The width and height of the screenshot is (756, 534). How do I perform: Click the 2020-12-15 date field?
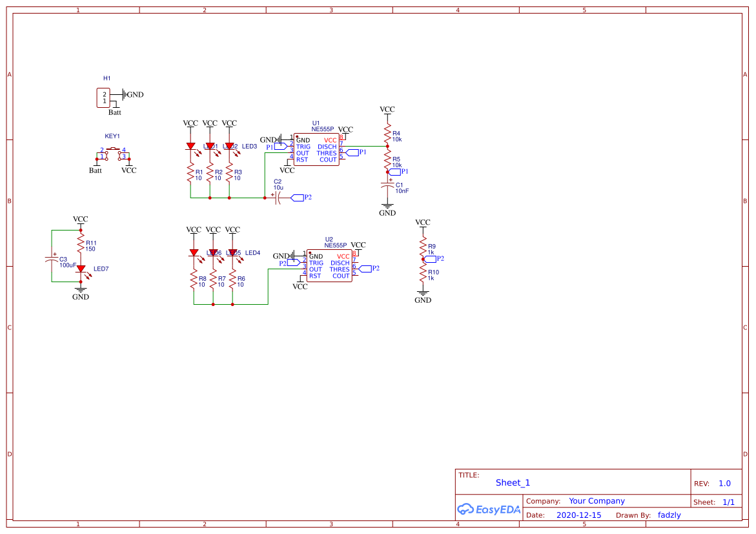(579, 515)
